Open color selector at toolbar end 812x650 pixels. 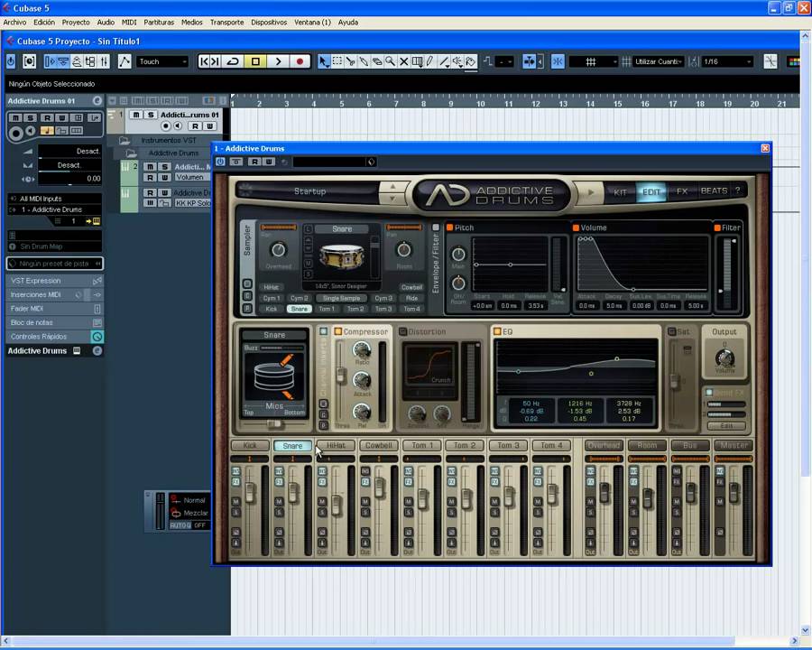[x=793, y=61]
